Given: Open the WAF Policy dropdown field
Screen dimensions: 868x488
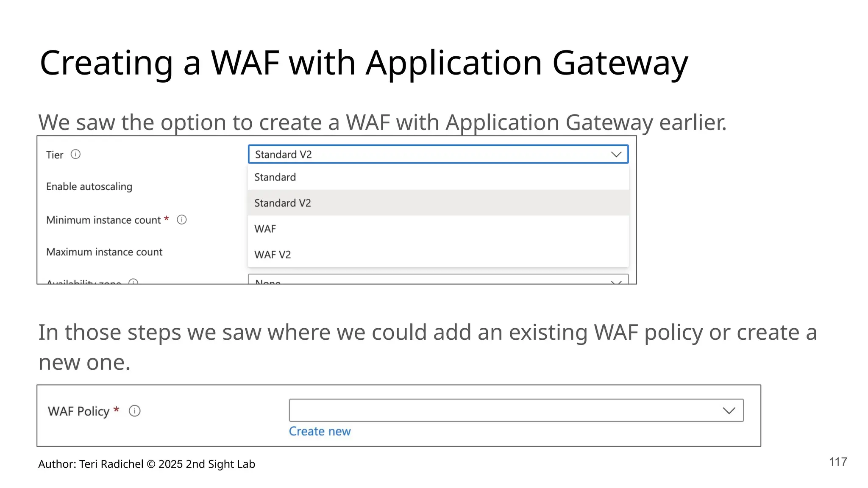Looking at the screenshot, I should pos(516,410).
